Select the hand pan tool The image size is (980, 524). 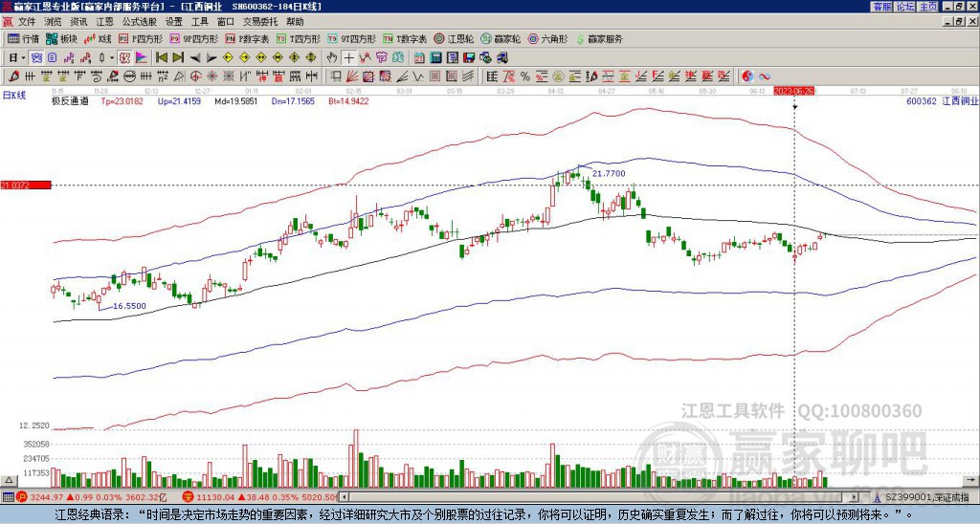332,58
